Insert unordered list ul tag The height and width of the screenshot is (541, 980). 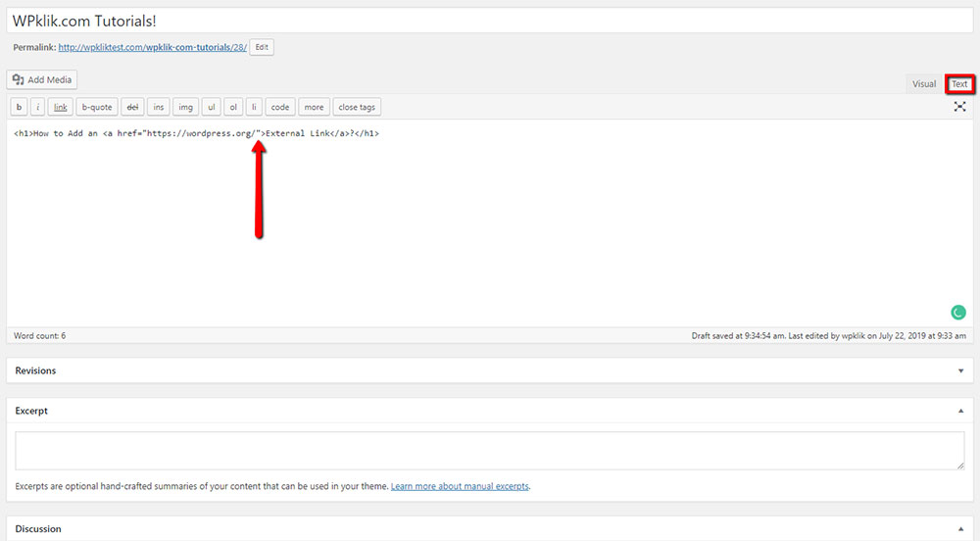tap(212, 107)
